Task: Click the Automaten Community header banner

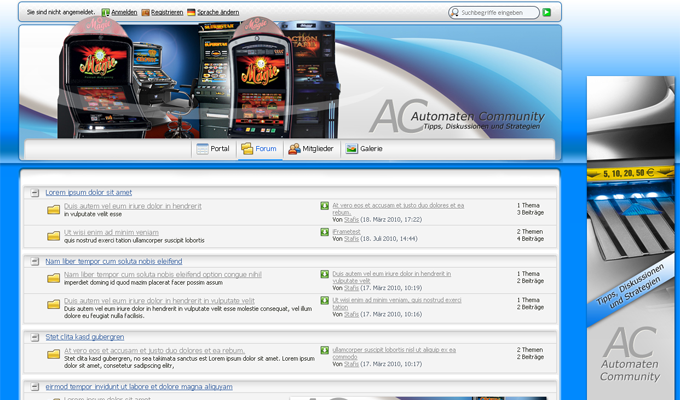Action: coord(290,82)
